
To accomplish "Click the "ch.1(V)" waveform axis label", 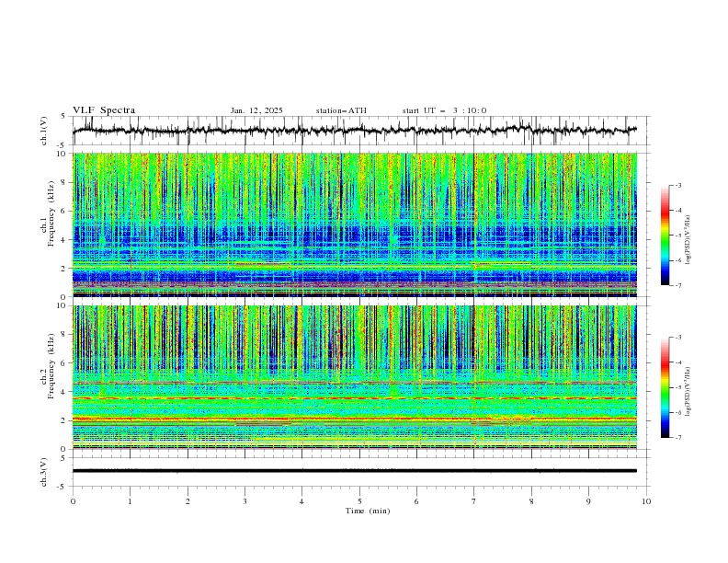I will 44,131.
